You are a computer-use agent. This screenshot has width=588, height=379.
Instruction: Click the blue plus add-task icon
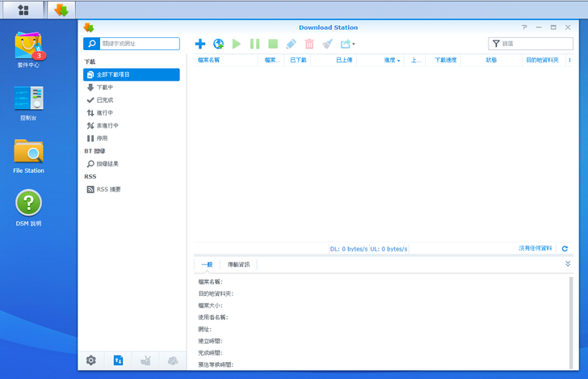tap(200, 44)
